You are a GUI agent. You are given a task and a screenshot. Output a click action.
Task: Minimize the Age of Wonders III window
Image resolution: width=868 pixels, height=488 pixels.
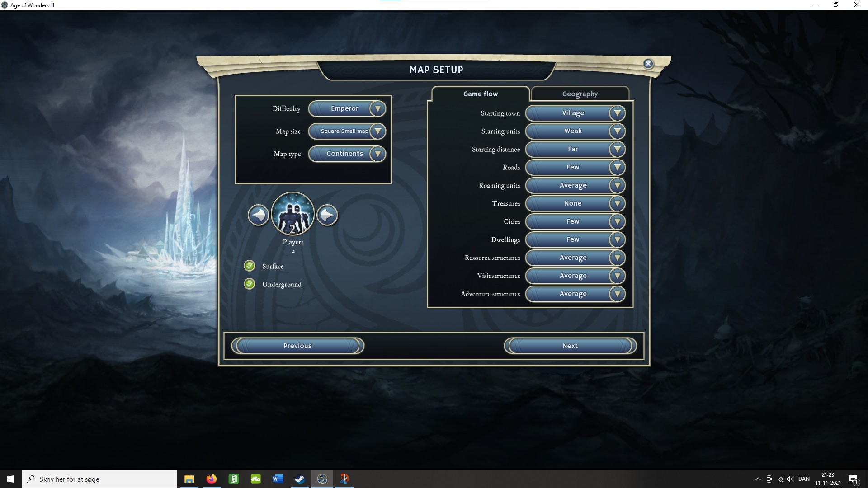tap(816, 5)
